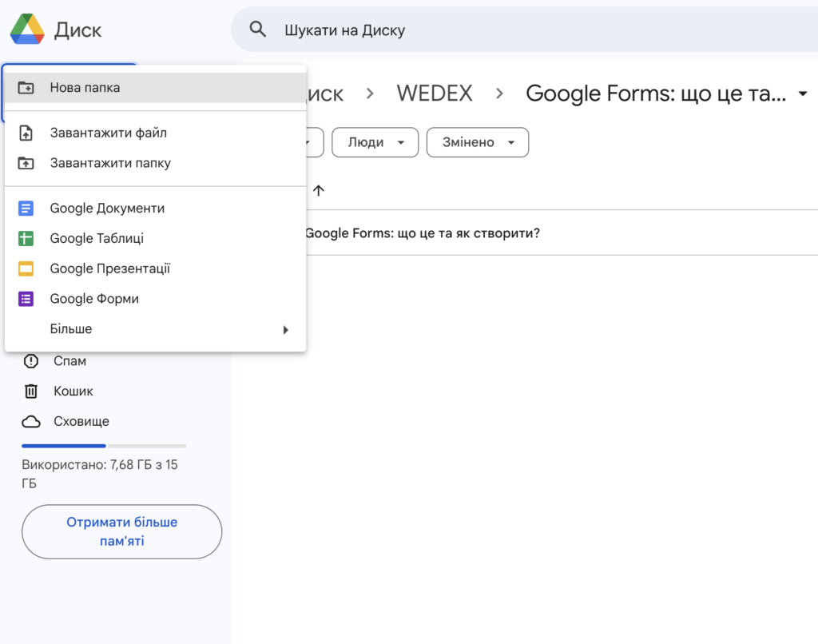Open the breadcrumb title dropdown arrow
Screen dimensions: 818x644
[803, 93]
